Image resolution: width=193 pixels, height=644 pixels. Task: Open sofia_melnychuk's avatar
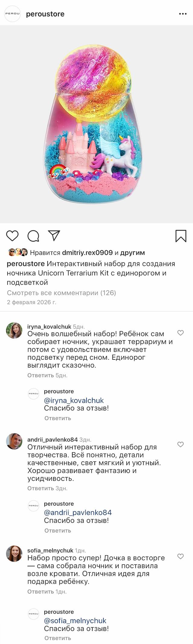14,554
